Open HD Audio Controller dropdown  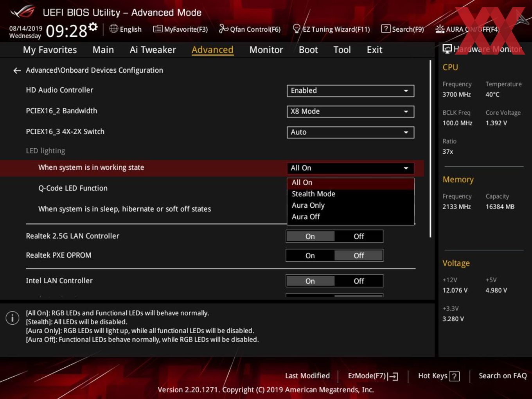coord(350,90)
